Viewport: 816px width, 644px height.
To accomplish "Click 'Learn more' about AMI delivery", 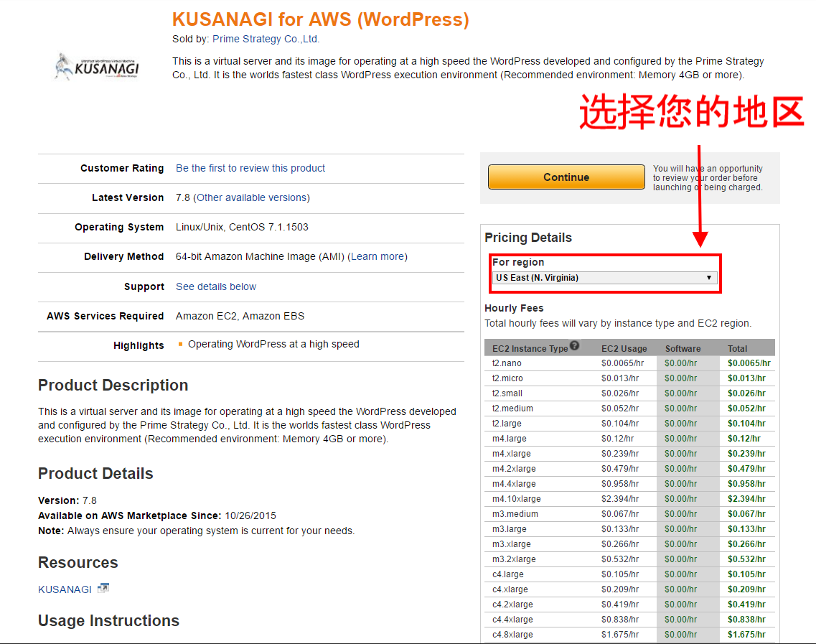I will click(377, 256).
